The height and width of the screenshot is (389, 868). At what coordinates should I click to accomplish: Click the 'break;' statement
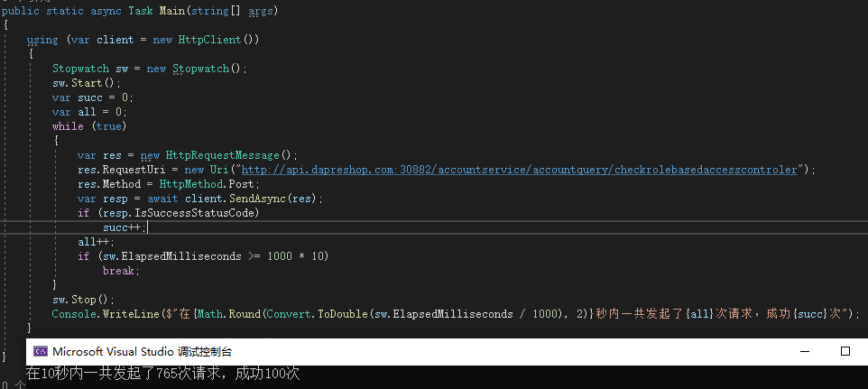tap(122, 271)
